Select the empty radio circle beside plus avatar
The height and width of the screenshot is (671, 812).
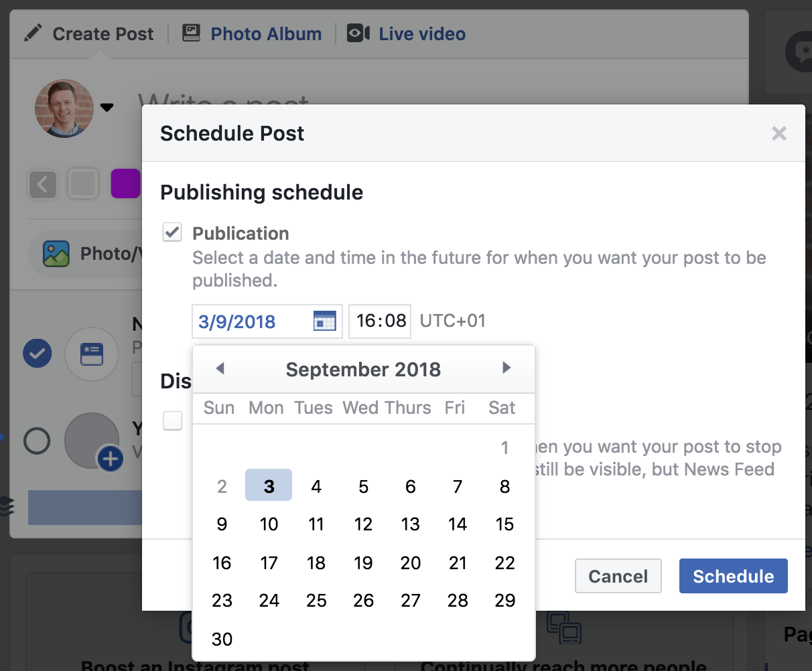point(37,441)
